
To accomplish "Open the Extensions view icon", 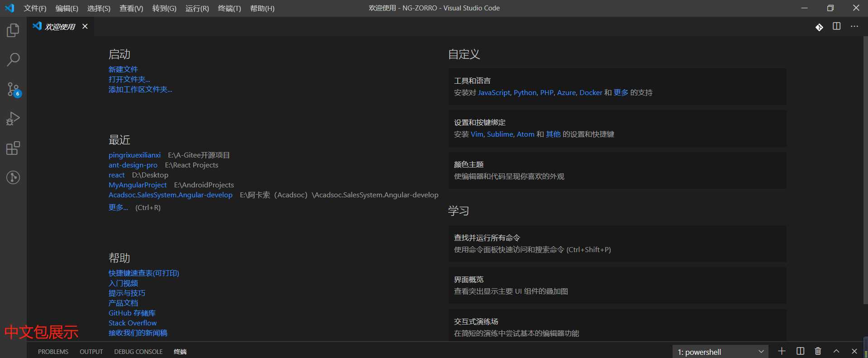I will [x=13, y=148].
